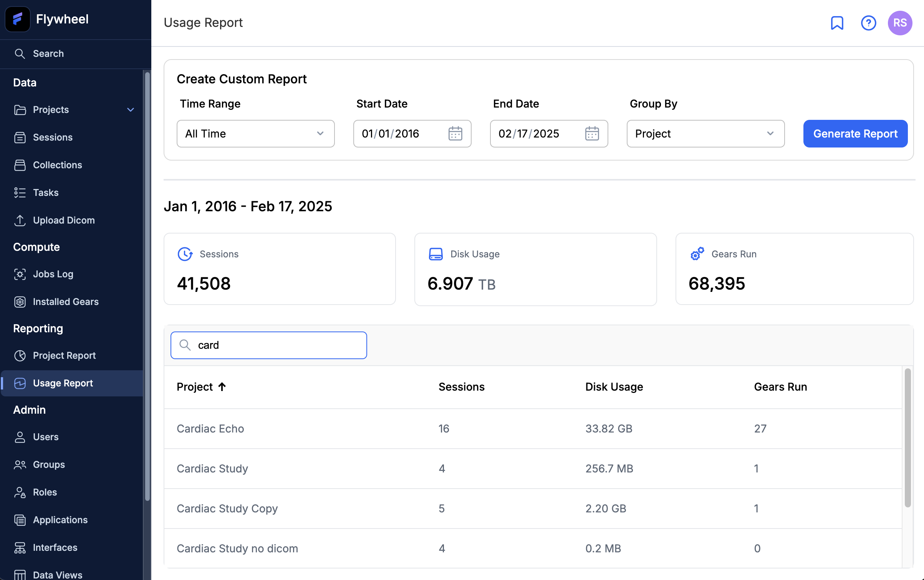Click the Installed Gears icon

coord(20,302)
